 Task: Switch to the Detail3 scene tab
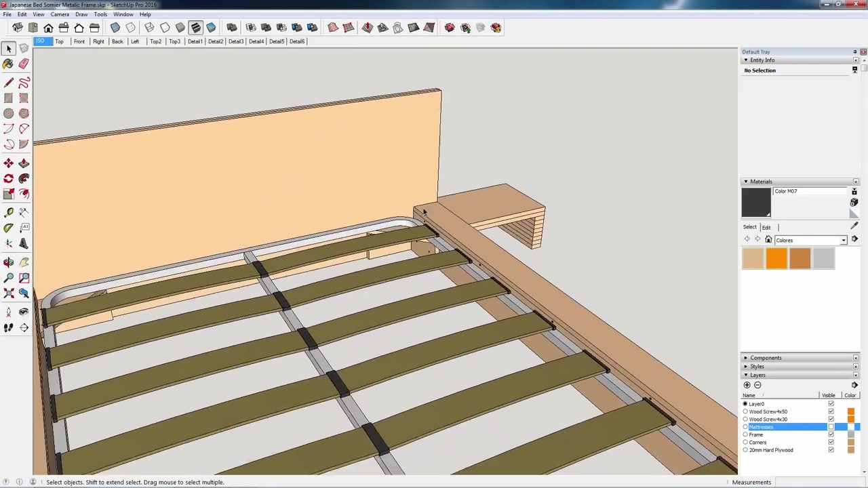click(235, 41)
